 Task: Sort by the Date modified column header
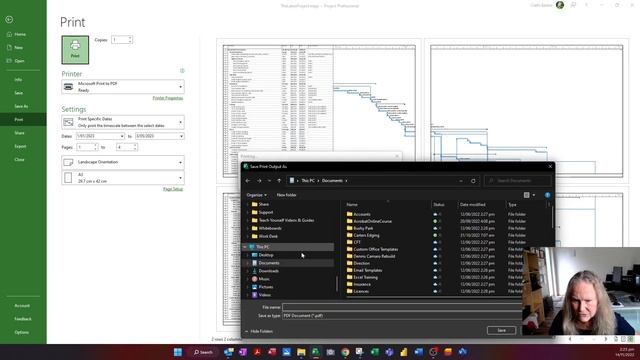click(x=472, y=204)
